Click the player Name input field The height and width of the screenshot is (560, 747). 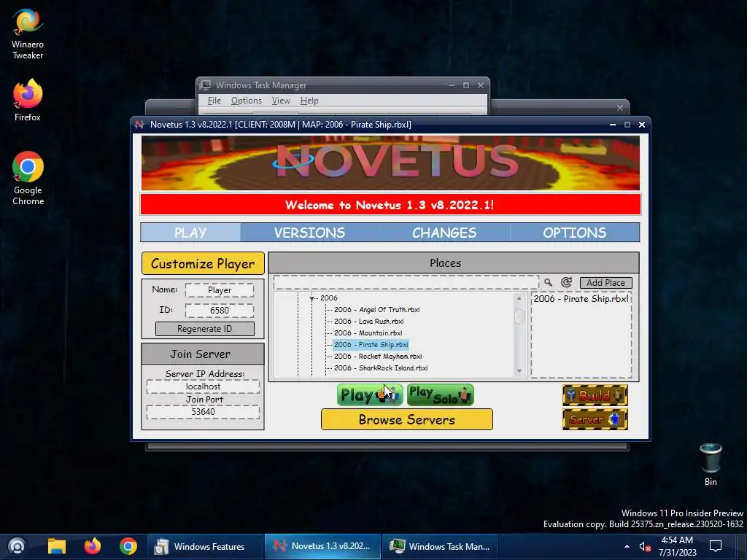(x=220, y=290)
